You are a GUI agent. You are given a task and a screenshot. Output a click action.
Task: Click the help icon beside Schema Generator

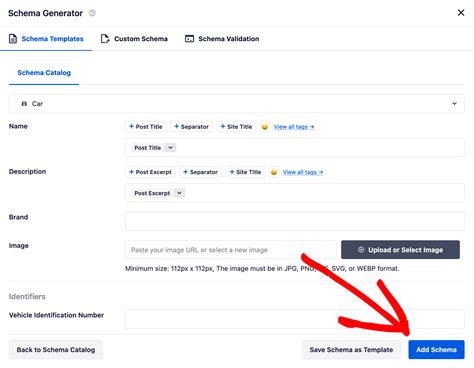click(x=92, y=13)
